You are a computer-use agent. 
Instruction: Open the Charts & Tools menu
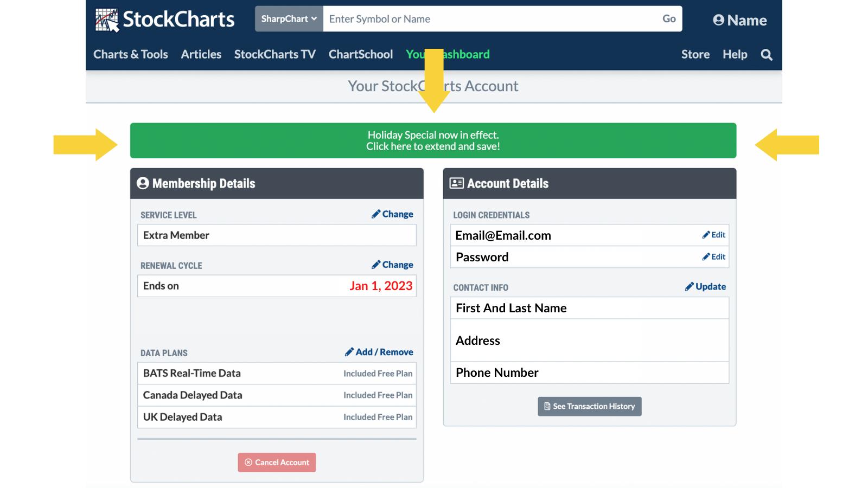click(x=130, y=55)
